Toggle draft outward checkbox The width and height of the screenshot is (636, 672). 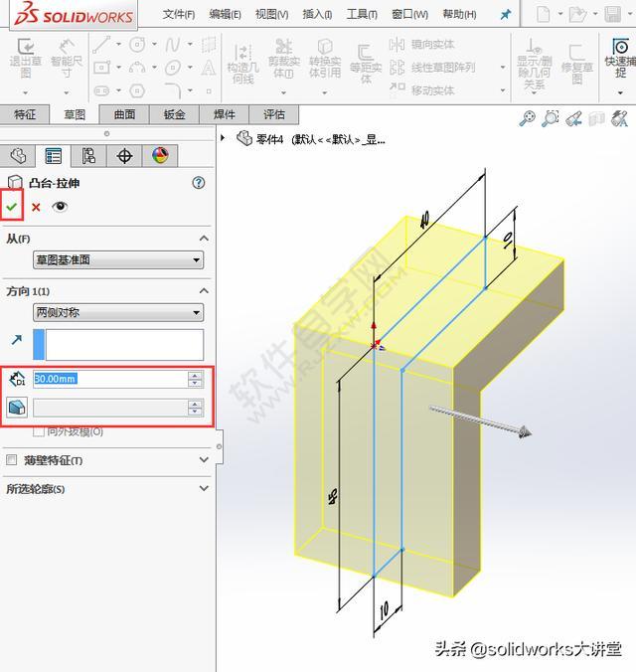pos(39,431)
